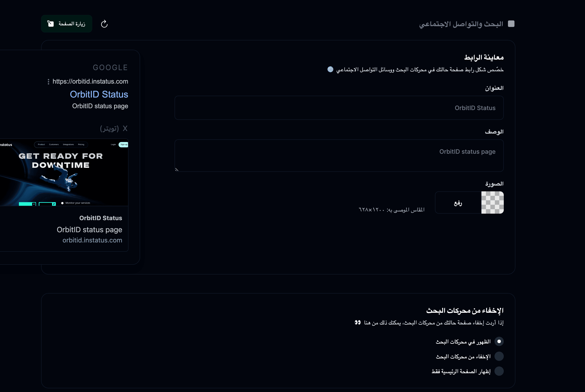This screenshot has height=392, width=585.
Task: Click the refresh preview icon
Action: coord(104,24)
